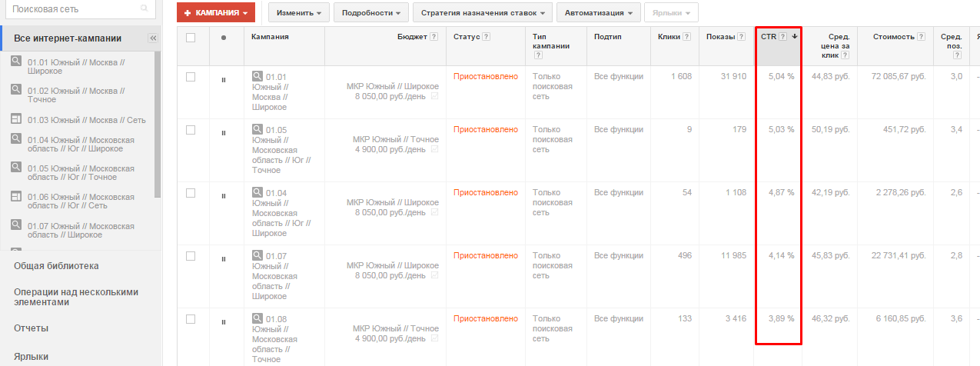
Task: Open the Автоматизация dropdown menu
Action: coord(598,13)
